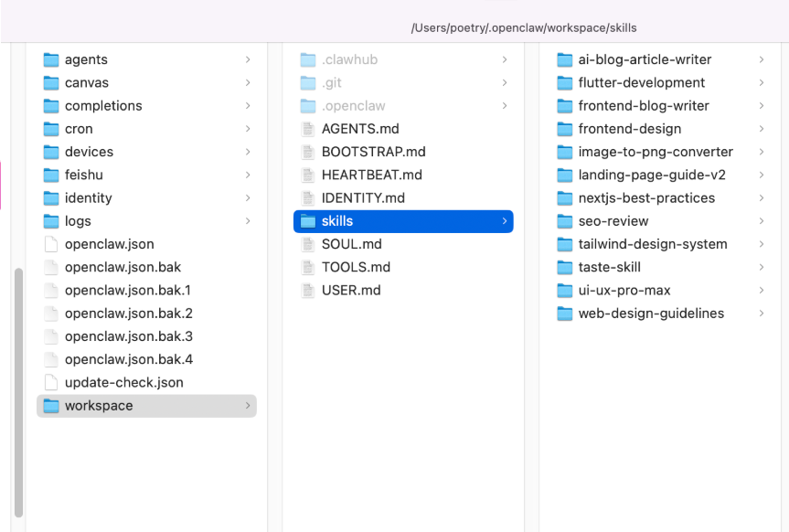
Task: Select the openclaw.json.bak.1 file name
Action: point(128,291)
